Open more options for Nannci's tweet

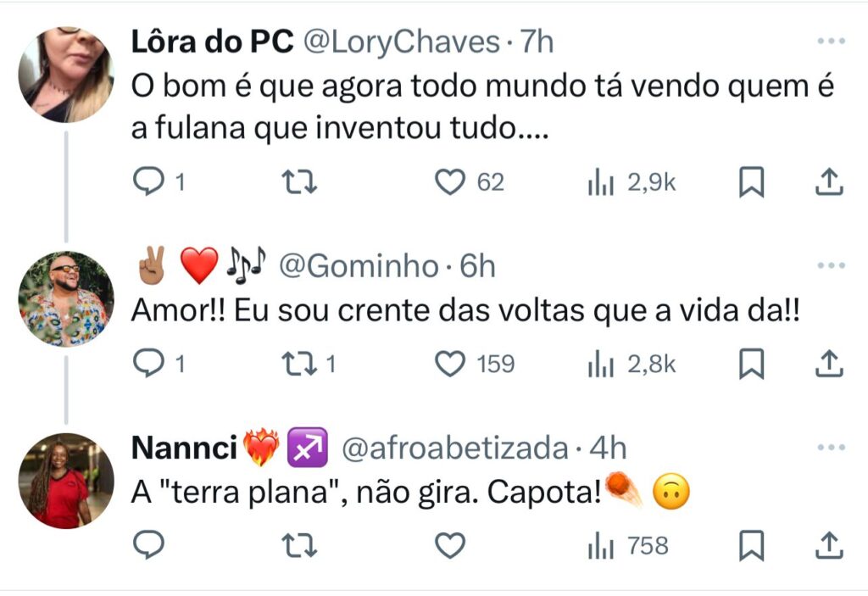point(830,448)
